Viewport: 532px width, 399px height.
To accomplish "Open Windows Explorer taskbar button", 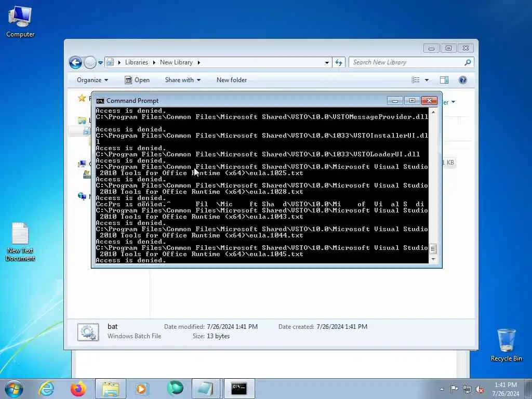I will (x=111, y=389).
